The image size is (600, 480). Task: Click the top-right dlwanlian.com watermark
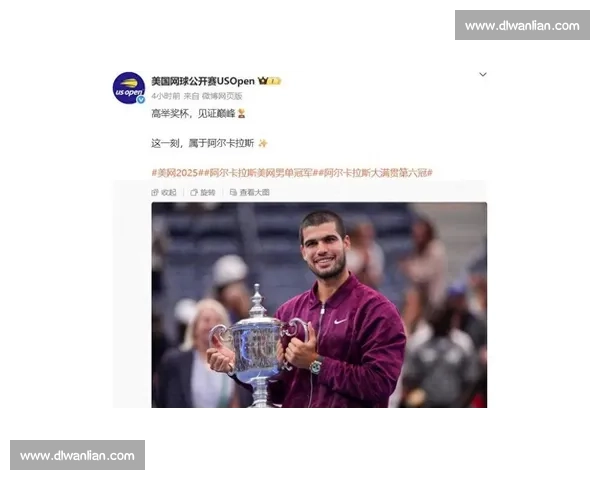522,25
